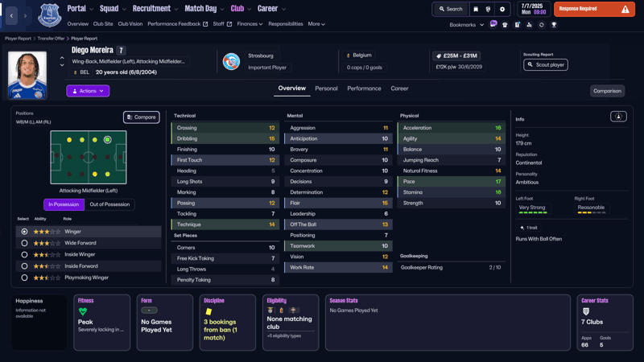Open the Actions dropdown button
Viewport: 644px width, 362px height.
[x=88, y=91]
